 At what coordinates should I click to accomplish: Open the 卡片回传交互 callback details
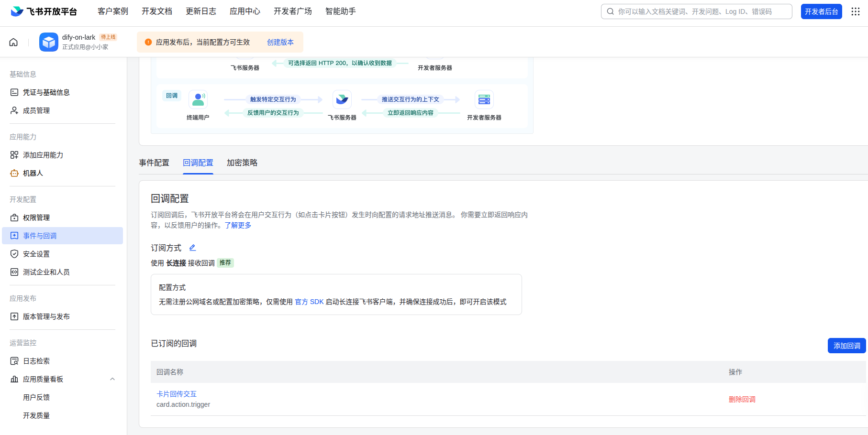177,394
